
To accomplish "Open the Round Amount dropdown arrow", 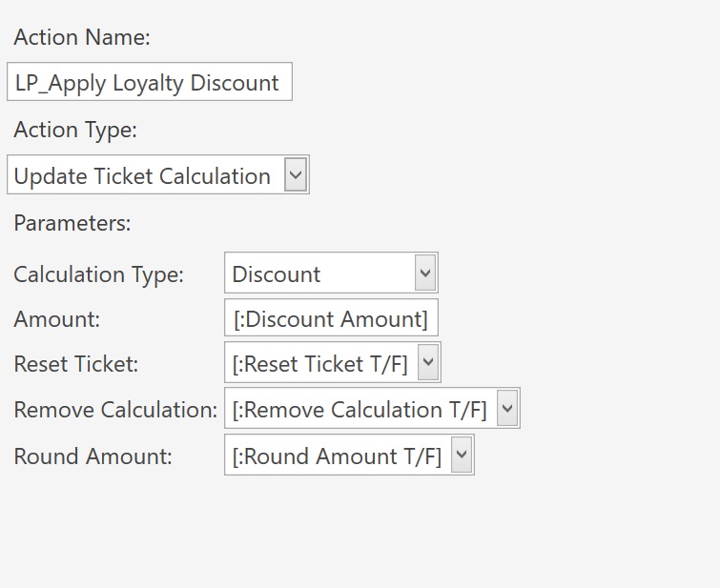I will pyautogui.click(x=462, y=455).
